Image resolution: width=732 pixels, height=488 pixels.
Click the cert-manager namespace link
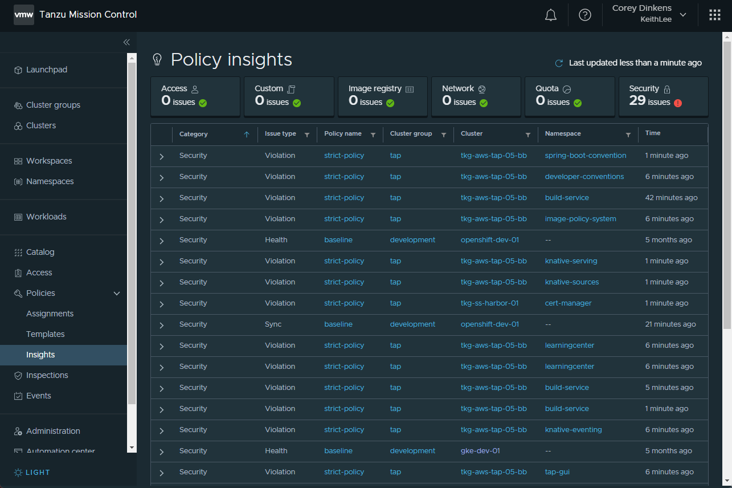[x=568, y=303]
